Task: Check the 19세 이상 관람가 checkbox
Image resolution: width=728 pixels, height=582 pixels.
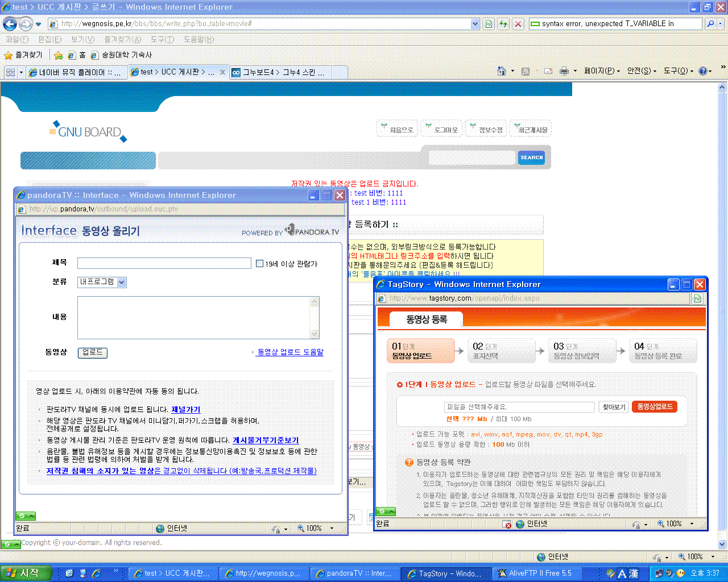Action: coord(259,264)
